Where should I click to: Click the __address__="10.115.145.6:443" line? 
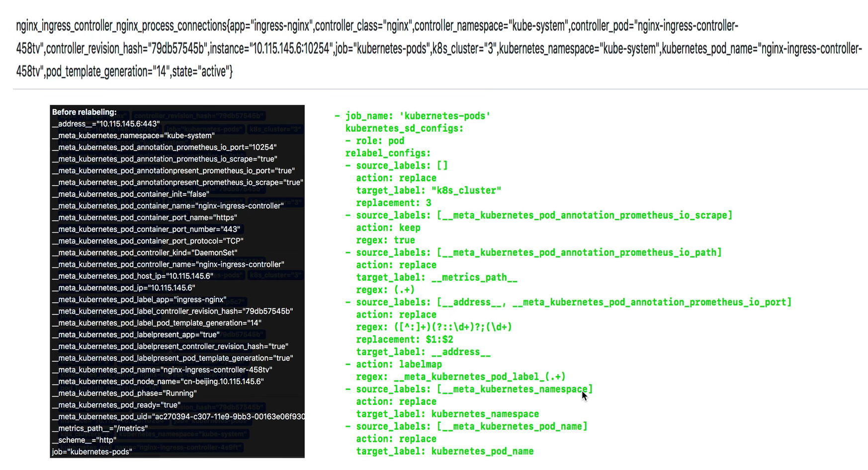tap(106, 124)
